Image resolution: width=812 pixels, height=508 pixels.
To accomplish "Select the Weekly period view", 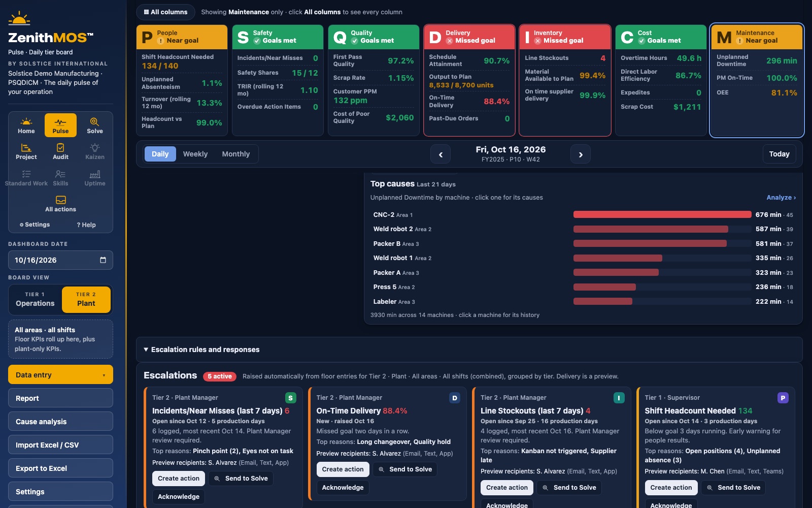I will [x=195, y=154].
